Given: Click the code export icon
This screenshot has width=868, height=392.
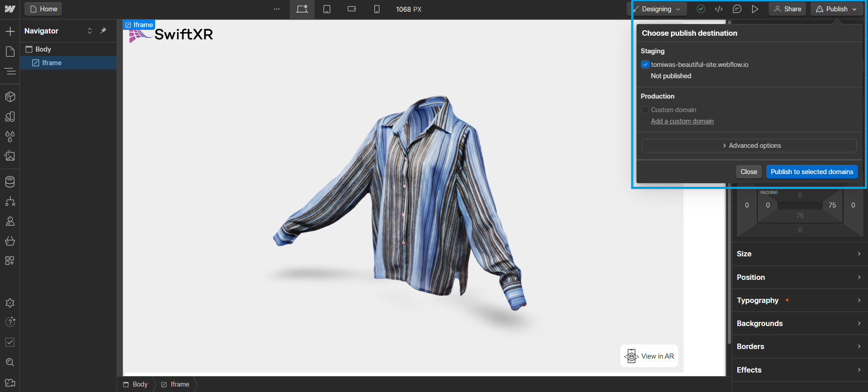Looking at the screenshot, I should [718, 9].
